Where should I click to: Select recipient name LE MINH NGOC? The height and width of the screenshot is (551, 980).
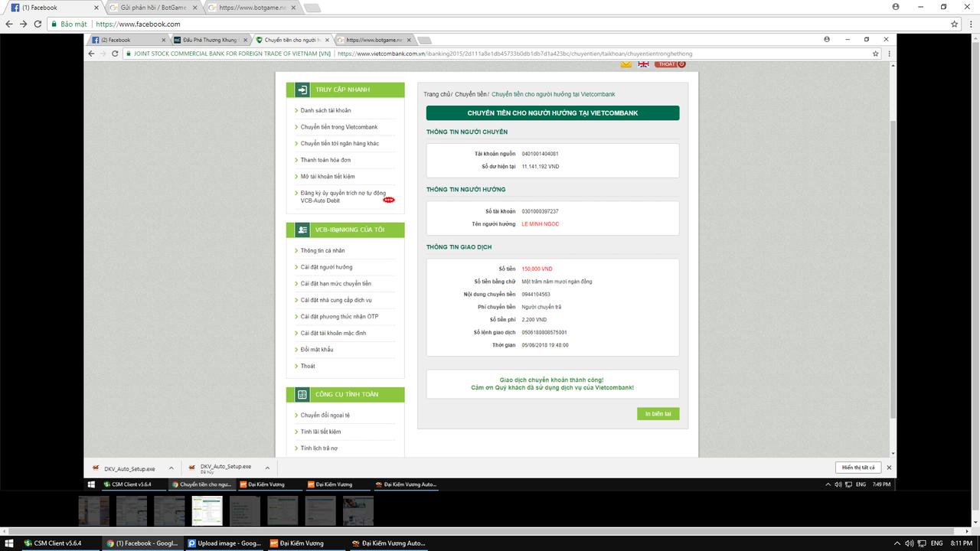541,224
